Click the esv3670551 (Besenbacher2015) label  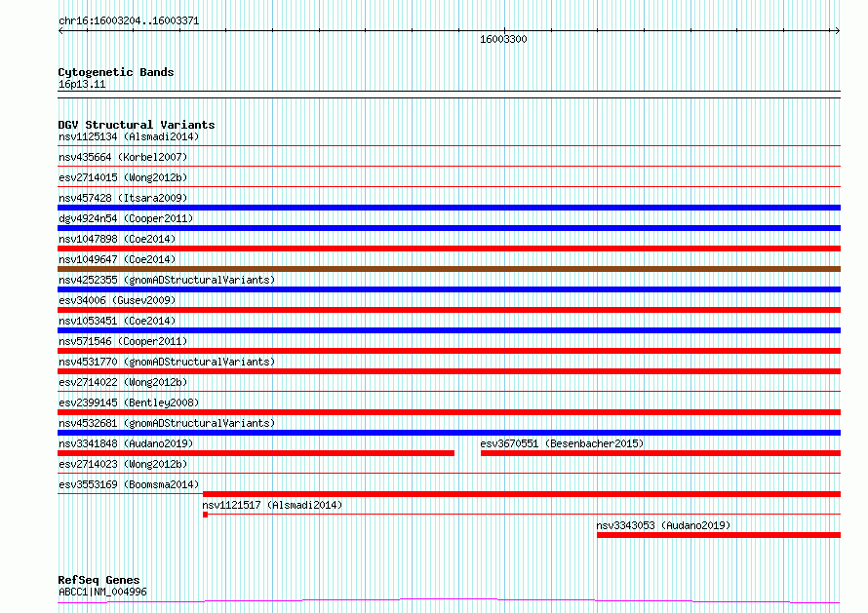(562, 443)
